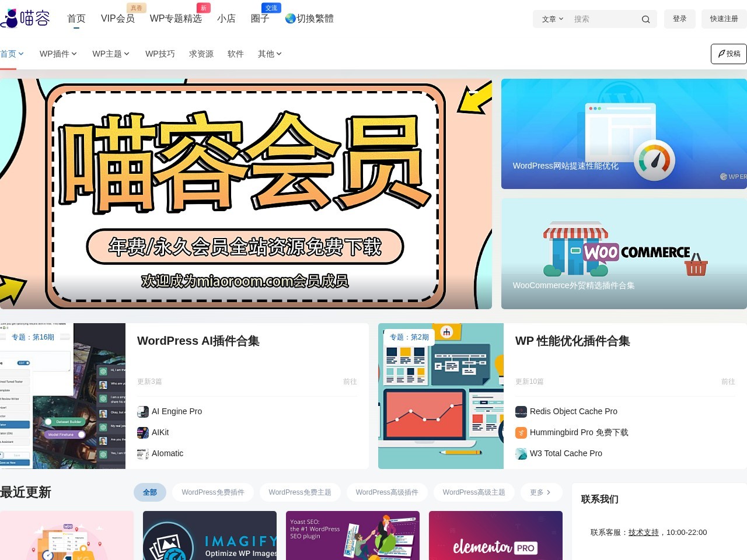Open the AI Engine Pro link

coord(177,412)
